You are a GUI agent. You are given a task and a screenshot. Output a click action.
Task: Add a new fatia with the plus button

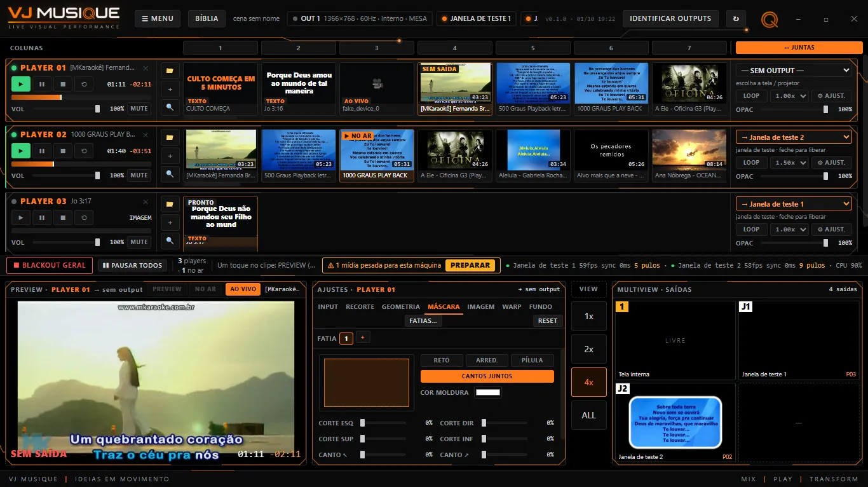363,338
